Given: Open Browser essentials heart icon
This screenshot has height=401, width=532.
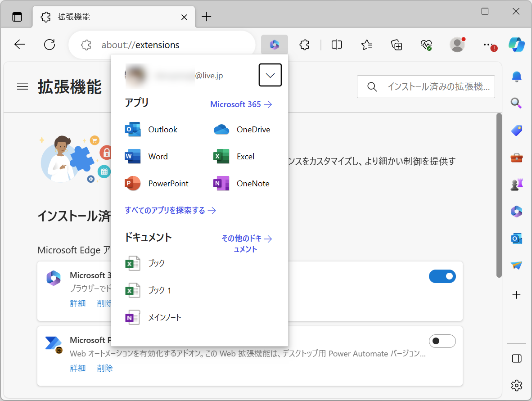Looking at the screenshot, I should coord(426,45).
